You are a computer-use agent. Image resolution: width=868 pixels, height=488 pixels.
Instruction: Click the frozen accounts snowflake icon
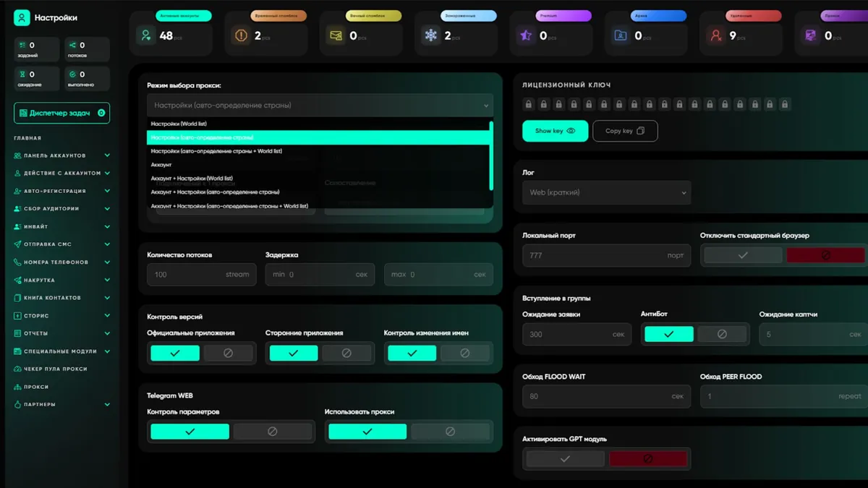[431, 35]
